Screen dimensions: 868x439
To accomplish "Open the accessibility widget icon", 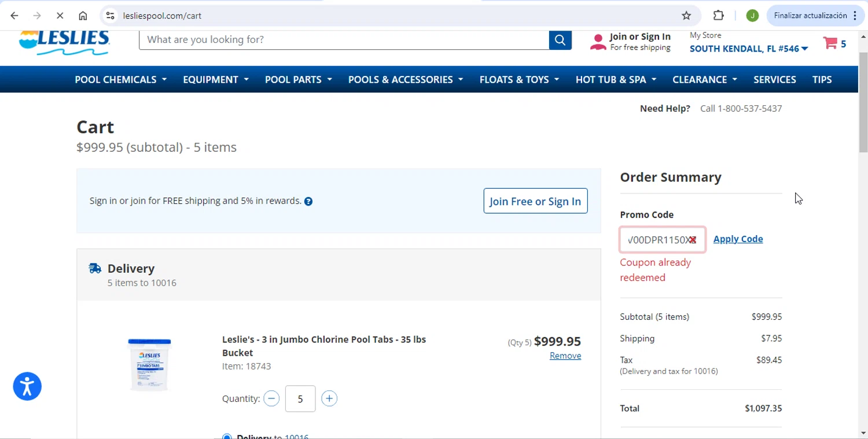I will [27, 386].
